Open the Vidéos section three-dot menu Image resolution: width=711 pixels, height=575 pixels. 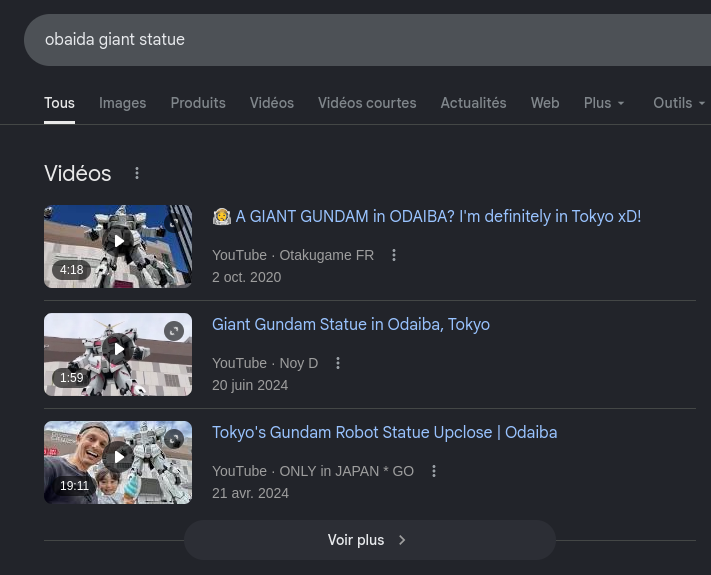pyautogui.click(x=137, y=173)
